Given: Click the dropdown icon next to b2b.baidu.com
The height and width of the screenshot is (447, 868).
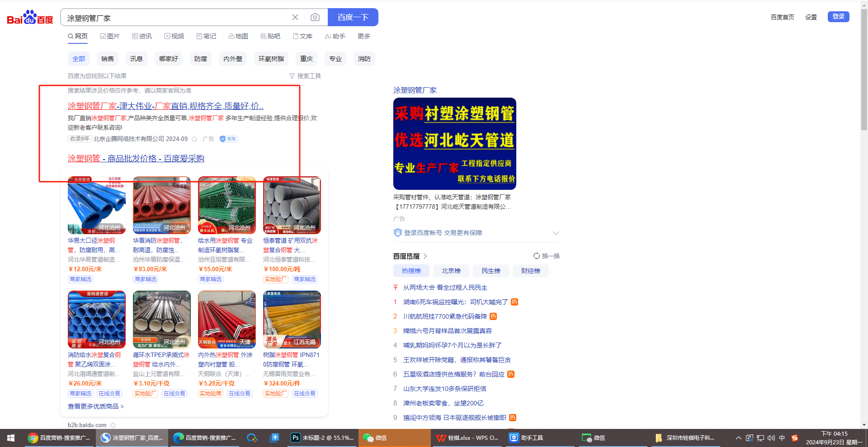Looking at the screenshot, I should pyautogui.click(x=113, y=425).
